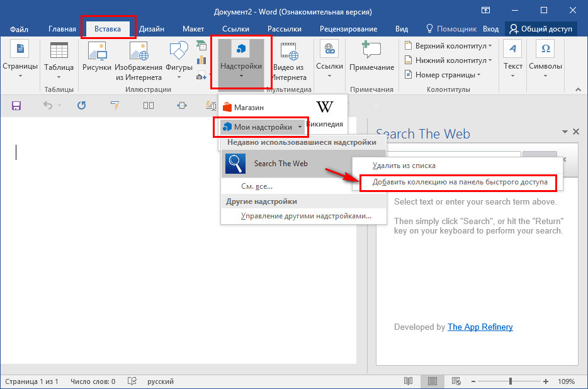The image size is (588, 389).
Task: Click the 109% zoom level
Action: pyautogui.click(x=566, y=381)
